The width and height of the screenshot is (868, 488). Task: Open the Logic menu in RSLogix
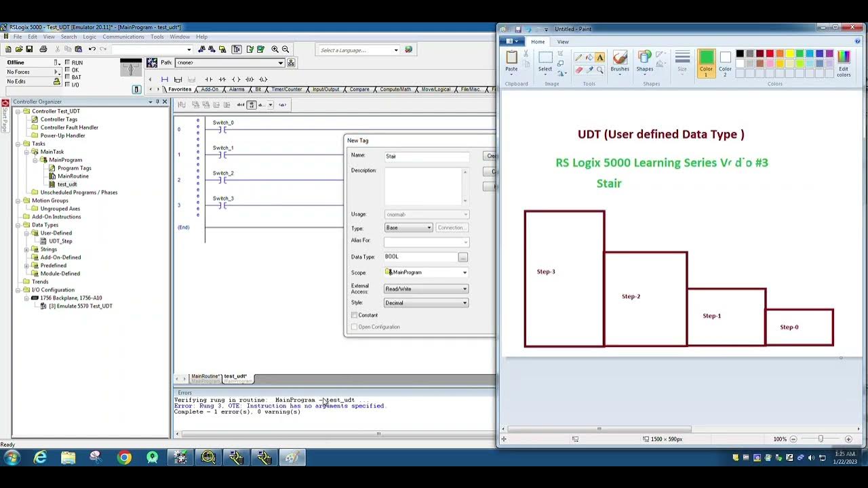pyautogui.click(x=90, y=37)
